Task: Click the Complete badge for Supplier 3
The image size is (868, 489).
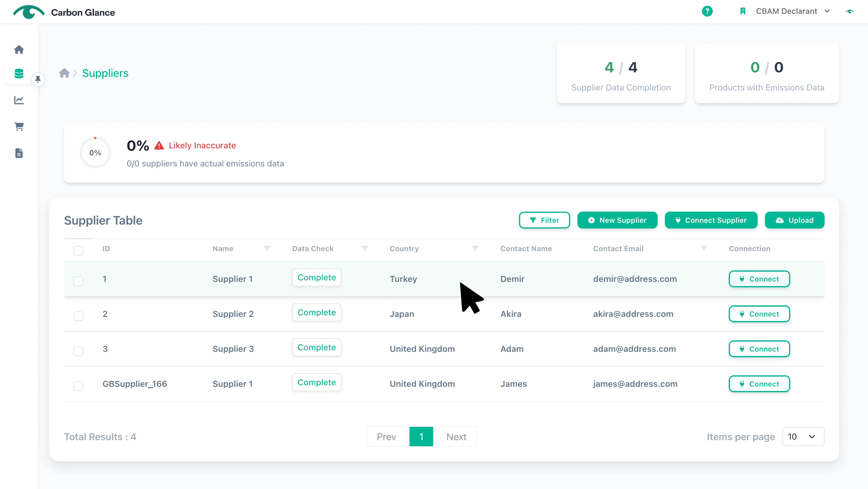Action: pyautogui.click(x=316, y=348)
